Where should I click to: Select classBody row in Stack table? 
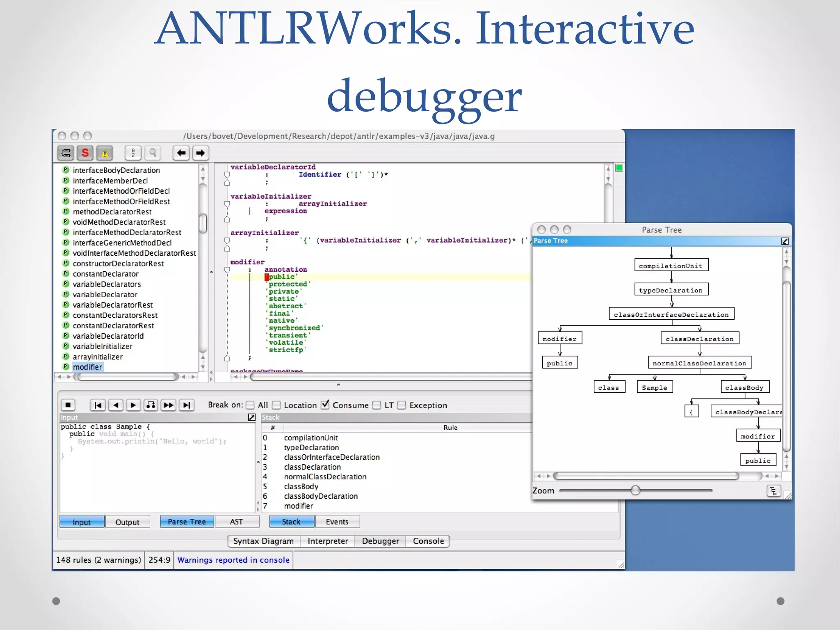coord(396,486)
